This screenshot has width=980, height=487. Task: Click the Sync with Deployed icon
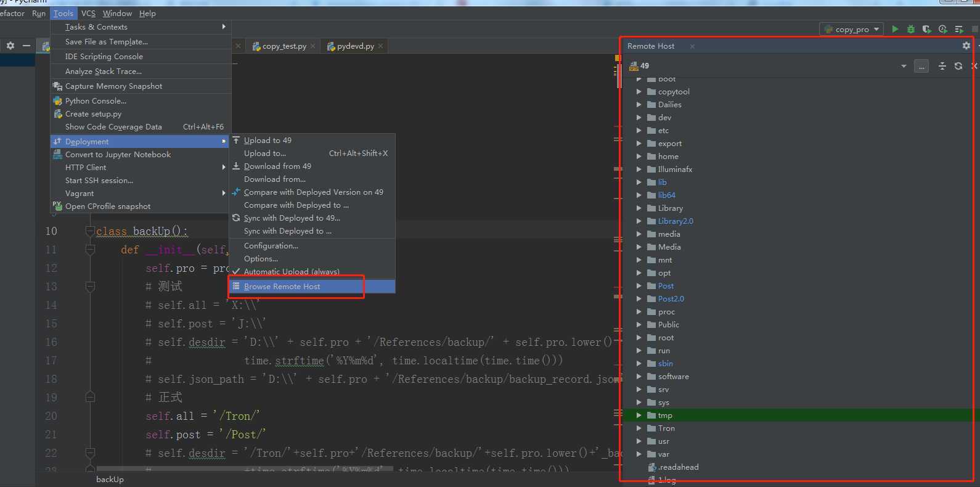point(236,218)
